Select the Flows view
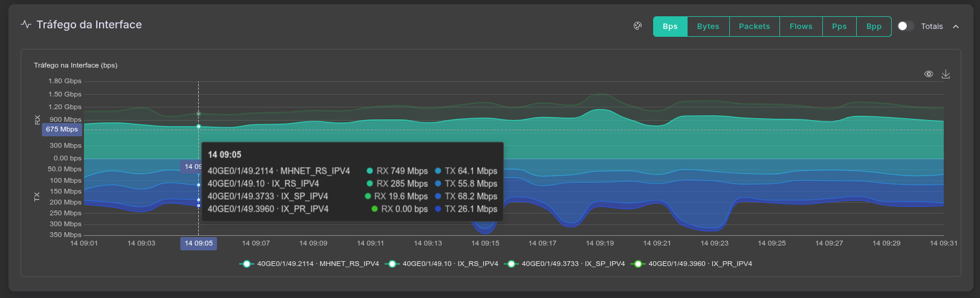 [801, 27]
